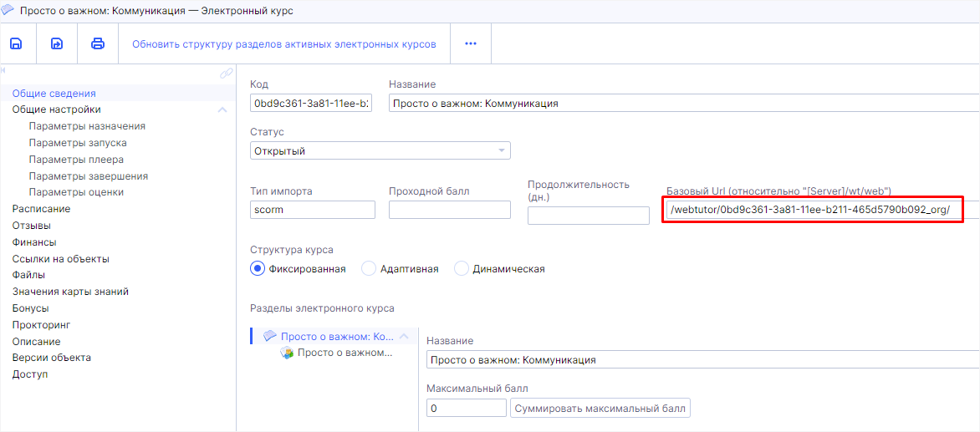Screen dimensions: 980x432
Task: Select the Фиксированная course structure option
Action: pos(258,269)
